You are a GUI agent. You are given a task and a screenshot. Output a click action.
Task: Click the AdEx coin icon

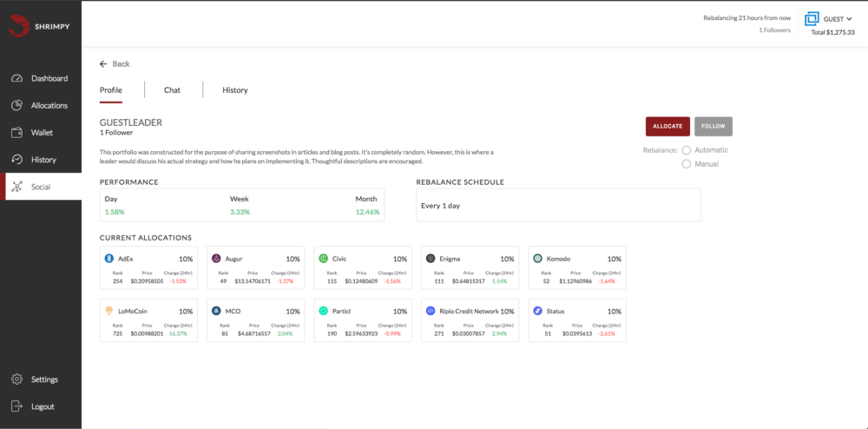click(109, 259)
